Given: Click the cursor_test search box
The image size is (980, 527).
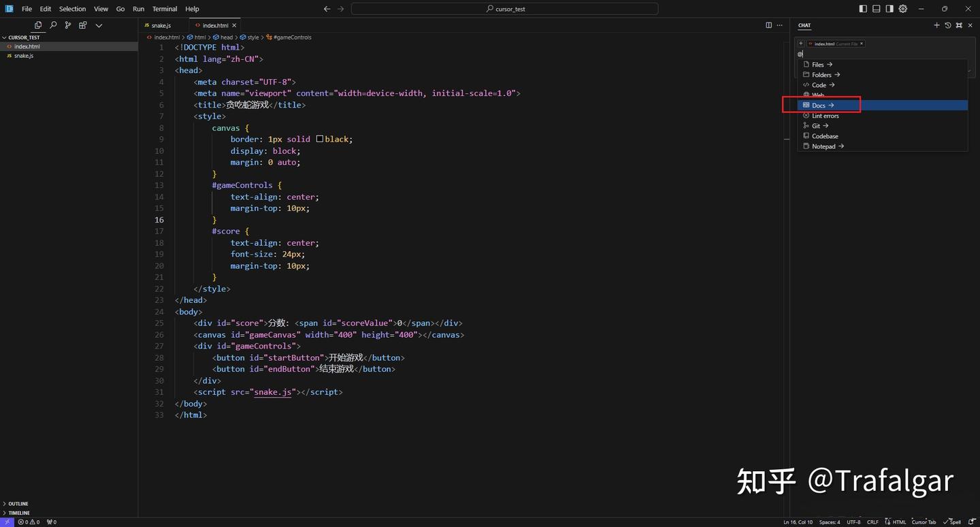Looking at the screenshot, I should 504,9.
